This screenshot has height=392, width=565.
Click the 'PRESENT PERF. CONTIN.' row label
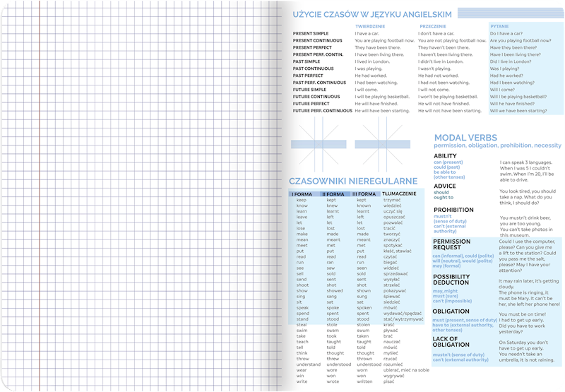[319, 54]
